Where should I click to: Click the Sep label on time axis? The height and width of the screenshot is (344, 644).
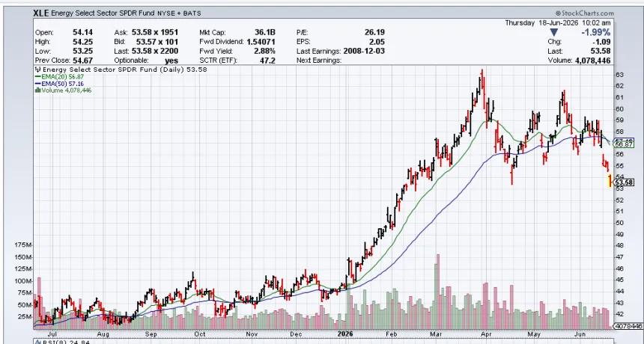coord(151,334)
